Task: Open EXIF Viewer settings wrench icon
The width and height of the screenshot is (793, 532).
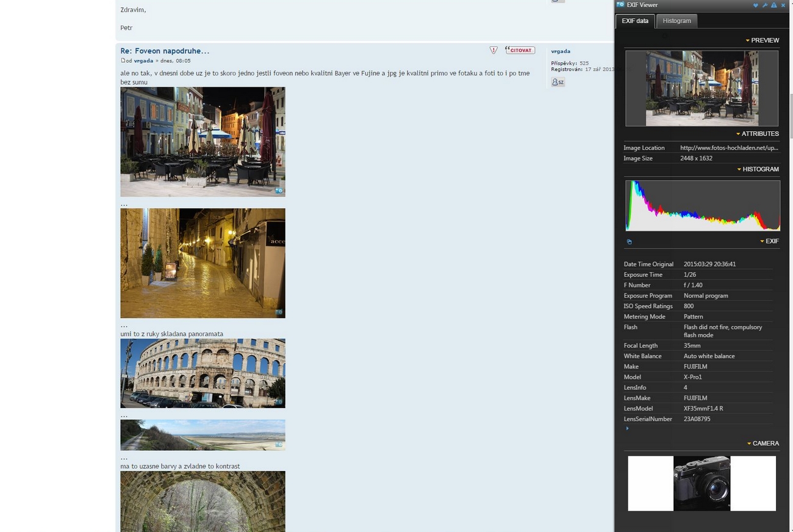Action: (x=764, y=5)
